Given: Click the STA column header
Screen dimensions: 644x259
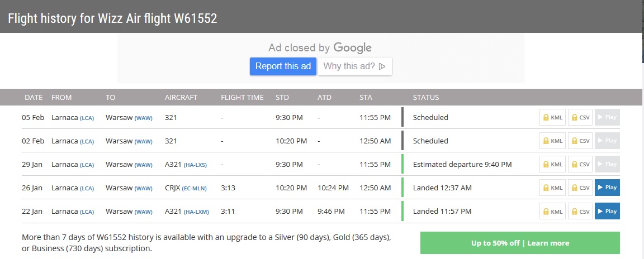Looking at the screenshot, I should pos(366,98).
